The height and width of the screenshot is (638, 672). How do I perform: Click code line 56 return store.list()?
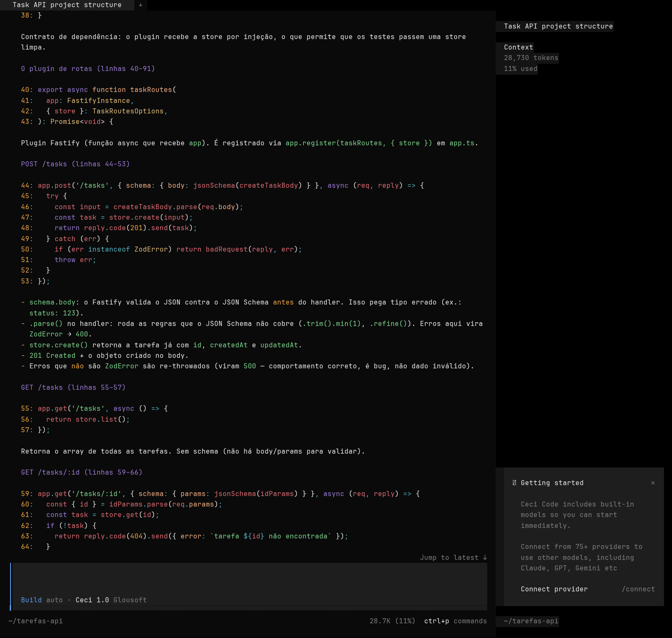click(76, 420)
